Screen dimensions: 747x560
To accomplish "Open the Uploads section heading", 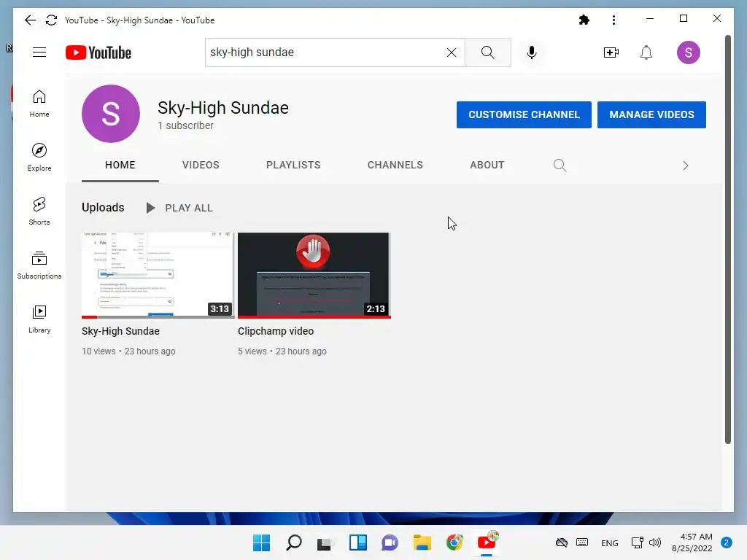I will 103,208.
